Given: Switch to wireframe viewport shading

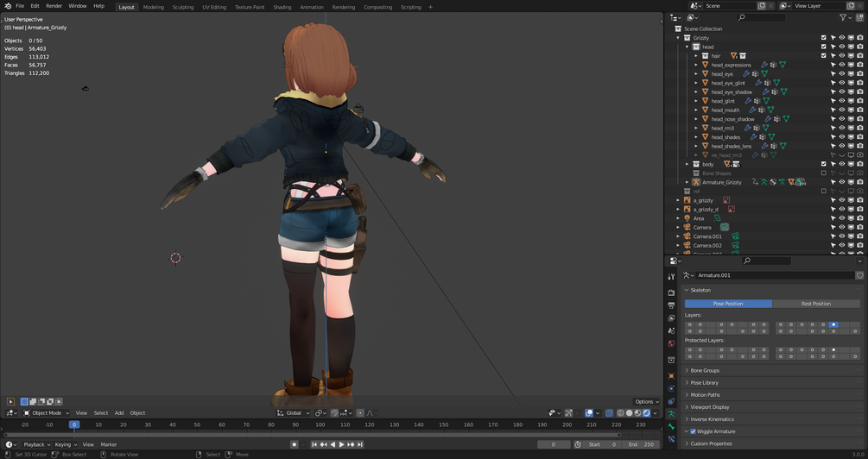Looking at the screenshot, I should [620, 412].
